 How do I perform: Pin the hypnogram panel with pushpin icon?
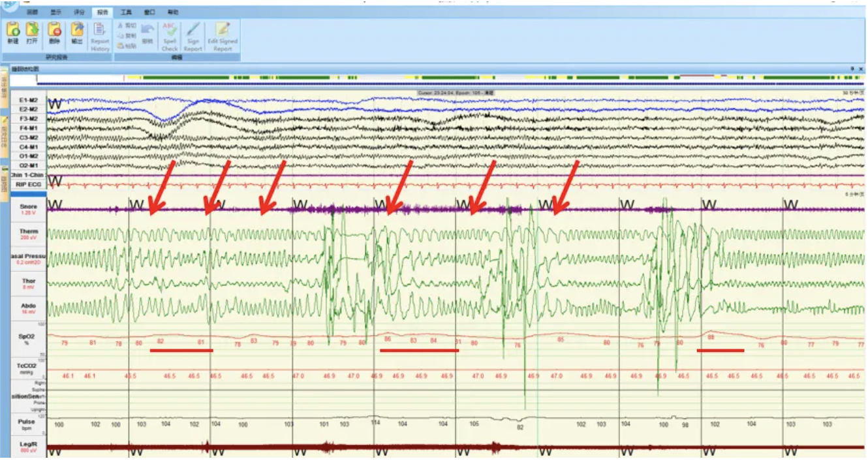coord(852,69)
